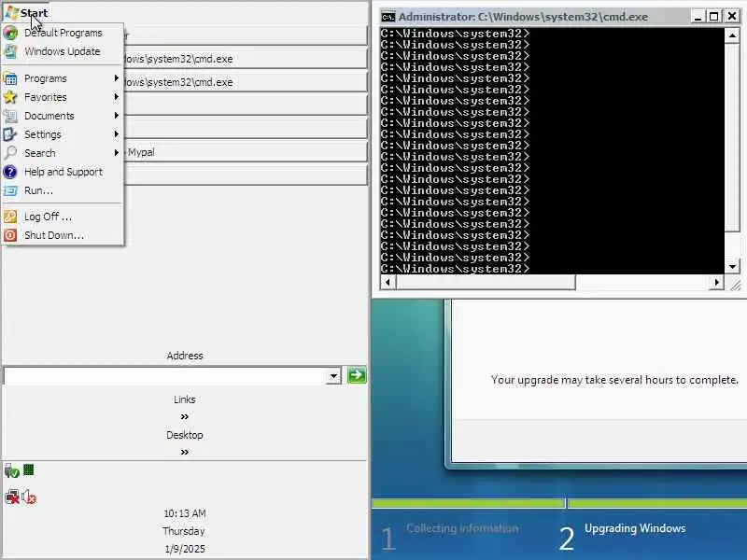Click the network disconnected tray icon

[12, 497]
